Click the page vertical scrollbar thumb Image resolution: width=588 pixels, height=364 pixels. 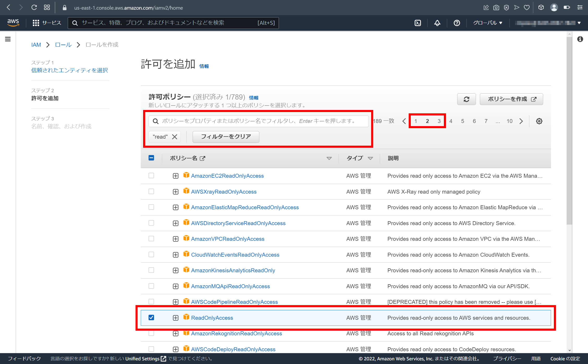coord(569,130)
